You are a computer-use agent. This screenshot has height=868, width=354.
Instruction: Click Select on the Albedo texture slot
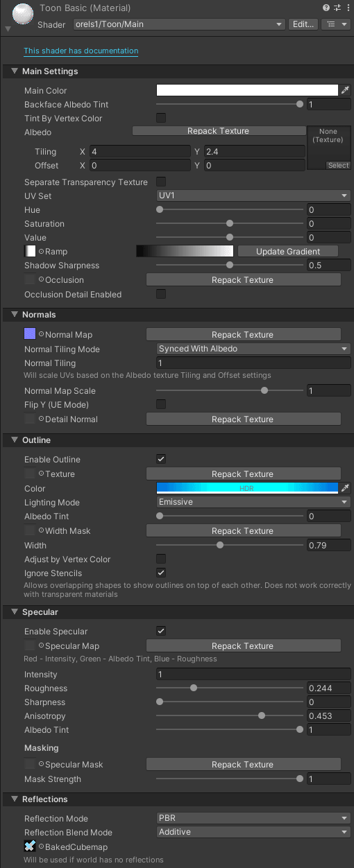(x=339, y=166)
